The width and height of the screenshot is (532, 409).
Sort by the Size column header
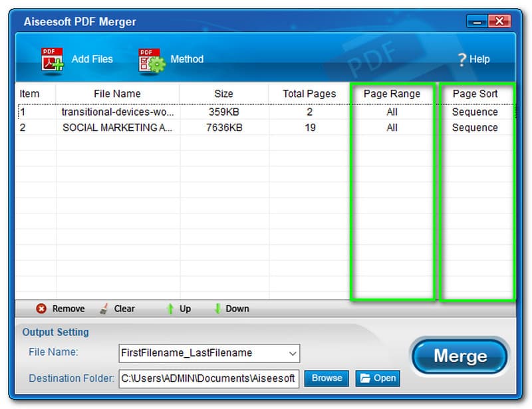click(x=224, y=94)
